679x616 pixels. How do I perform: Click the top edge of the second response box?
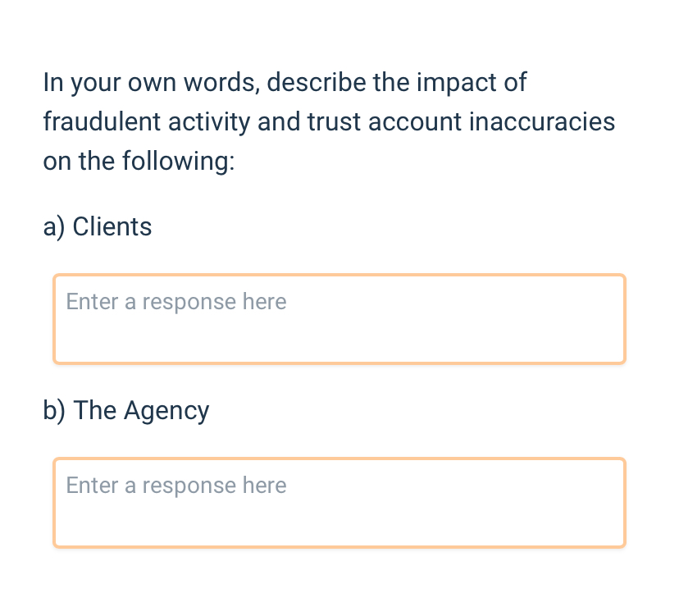pos(339,459)
